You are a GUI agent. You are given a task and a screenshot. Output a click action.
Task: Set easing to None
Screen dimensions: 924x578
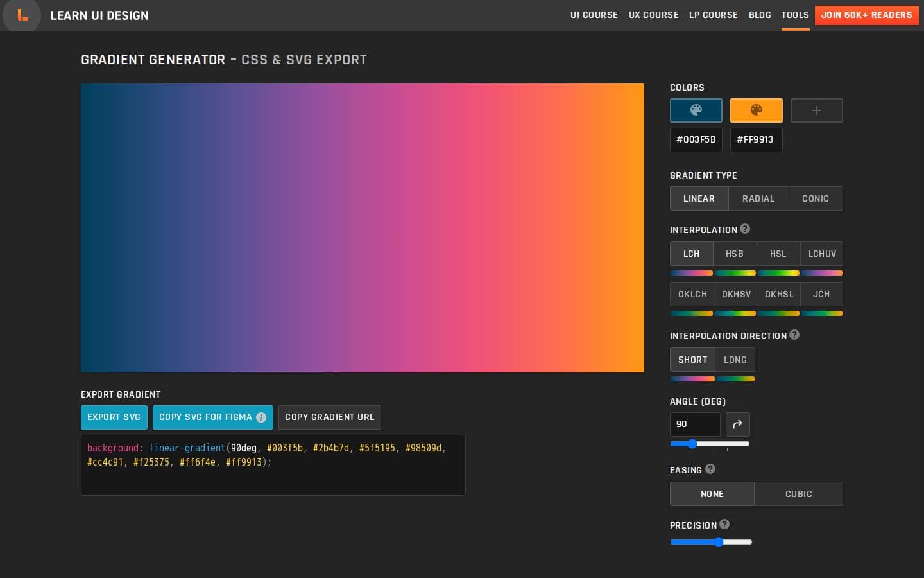[712, 494]
